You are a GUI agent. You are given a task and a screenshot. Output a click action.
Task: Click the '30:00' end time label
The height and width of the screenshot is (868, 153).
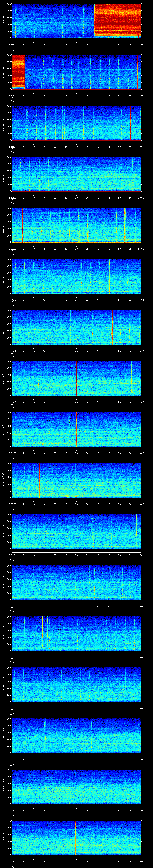pos(141,708)
